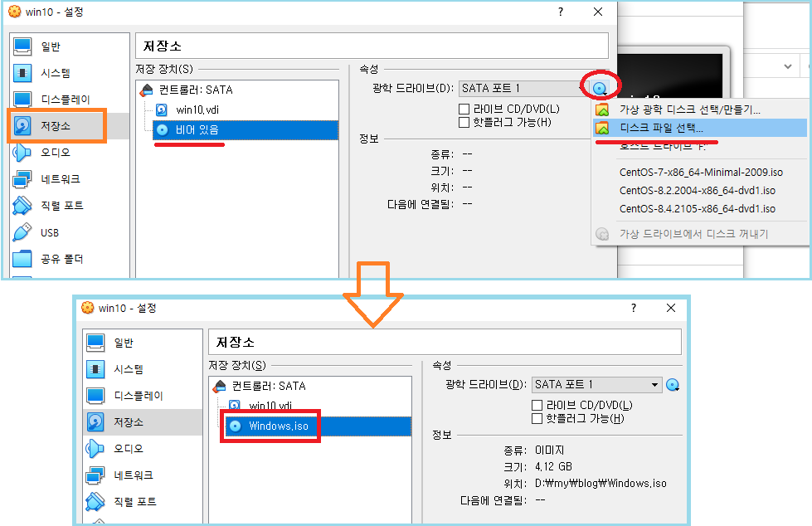Open 직렬 포트 settings in the upper dialog
The width and height of the screenshot is (812, 526).
pos(69,206)
